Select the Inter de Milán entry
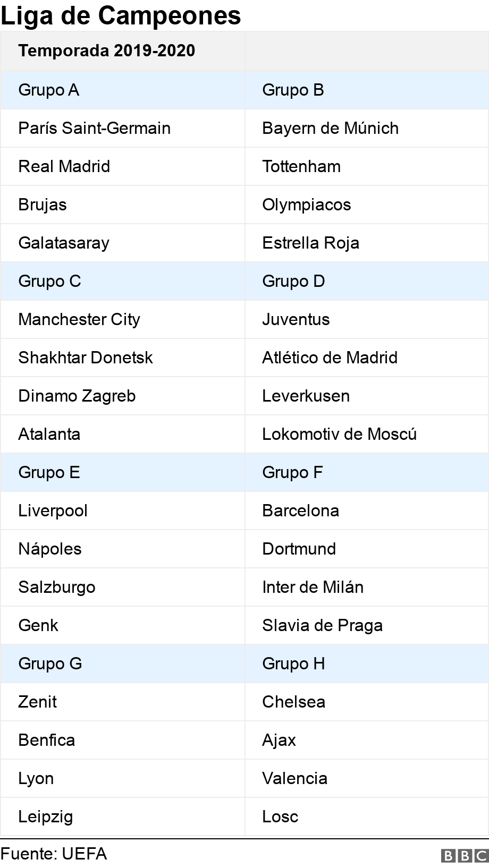Image resolution: width=489 pixels, height=868 pixels. (x=313, y=587)
